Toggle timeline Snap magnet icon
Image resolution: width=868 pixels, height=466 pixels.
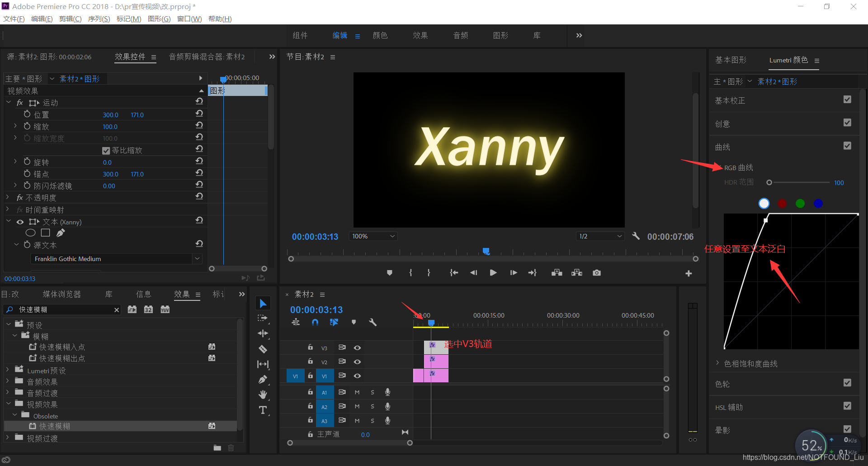point(315,322)
